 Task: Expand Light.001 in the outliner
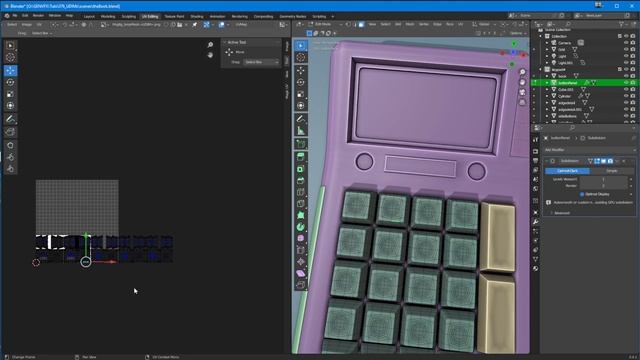click(547, 63)
